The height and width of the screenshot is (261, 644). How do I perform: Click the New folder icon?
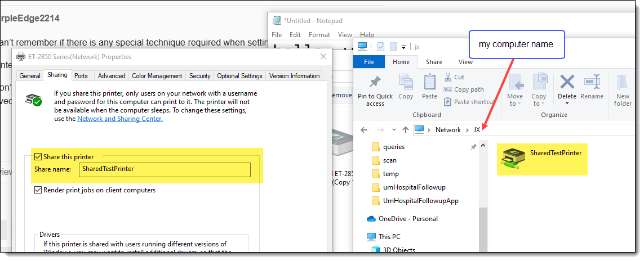click(x=623, y=83)
